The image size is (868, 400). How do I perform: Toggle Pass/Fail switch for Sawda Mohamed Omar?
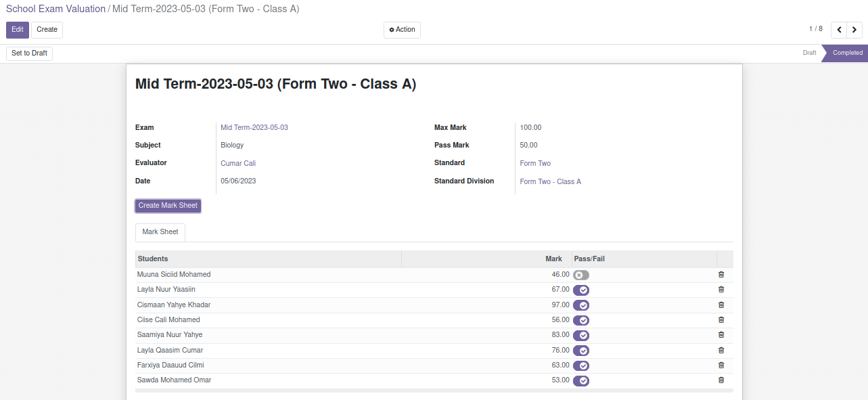coord(580,381)
